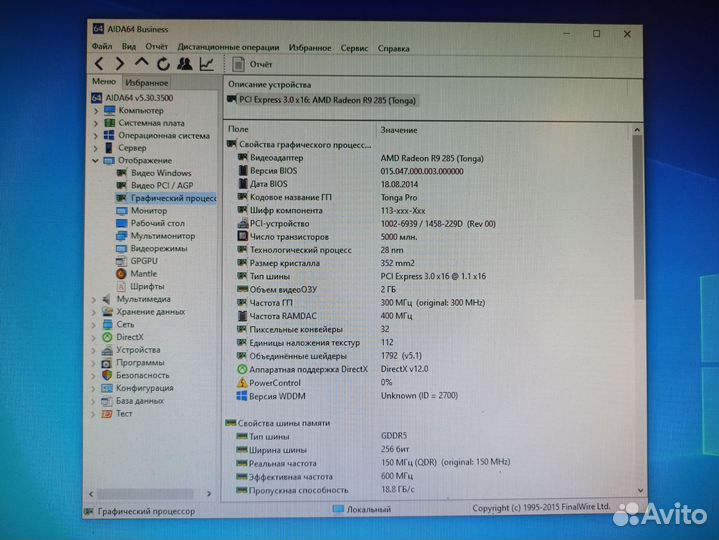The height and width of the screenshot is (540, 719).
Task: Select Видео PCI / AGP in the tree
Action: 155,185
